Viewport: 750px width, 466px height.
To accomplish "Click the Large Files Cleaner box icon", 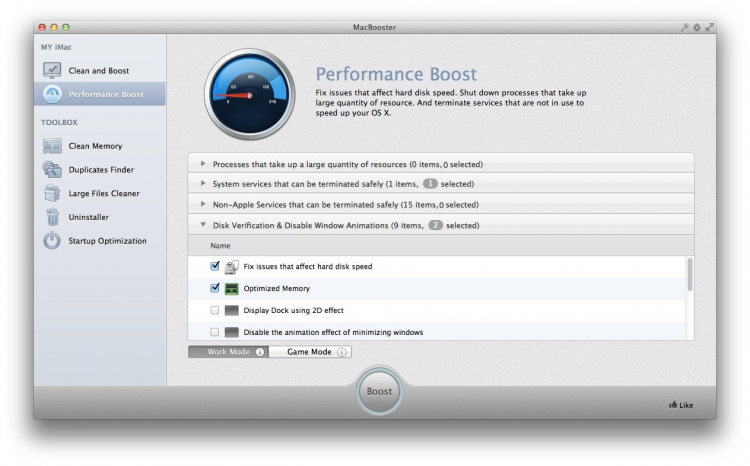I will point(52,193).
